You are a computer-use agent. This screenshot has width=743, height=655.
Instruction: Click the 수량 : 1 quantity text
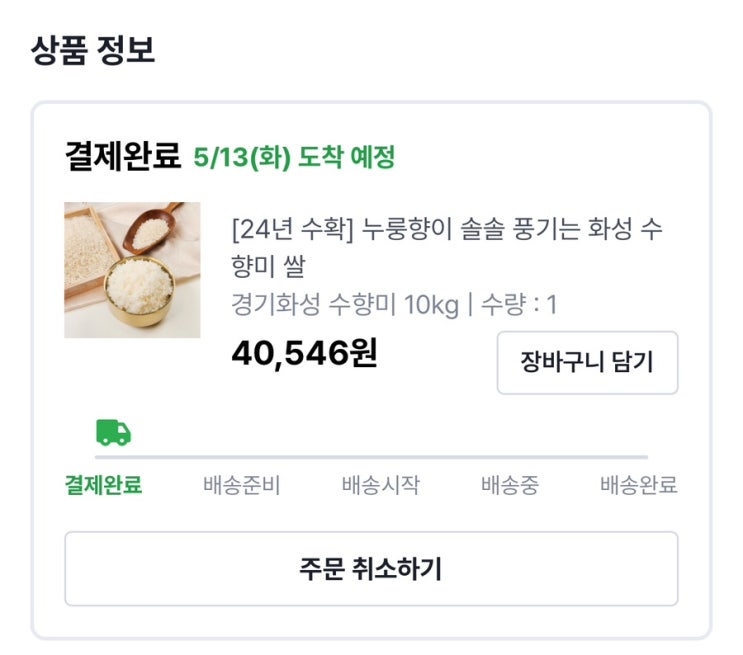[520, 305]
